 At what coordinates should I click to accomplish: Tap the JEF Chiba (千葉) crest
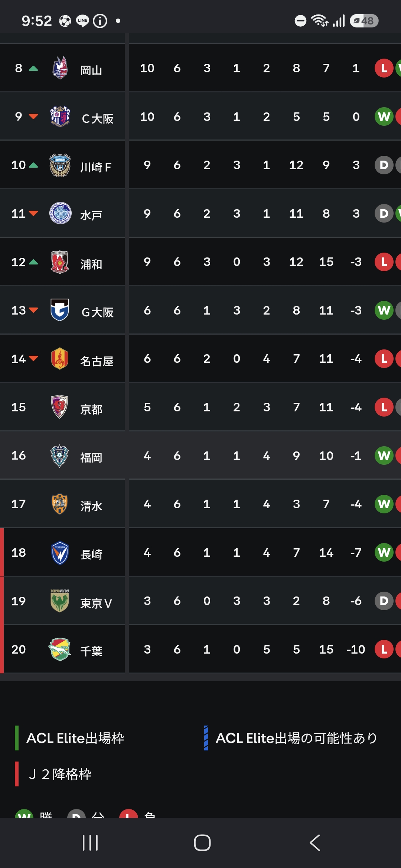(x=60, y=649)
